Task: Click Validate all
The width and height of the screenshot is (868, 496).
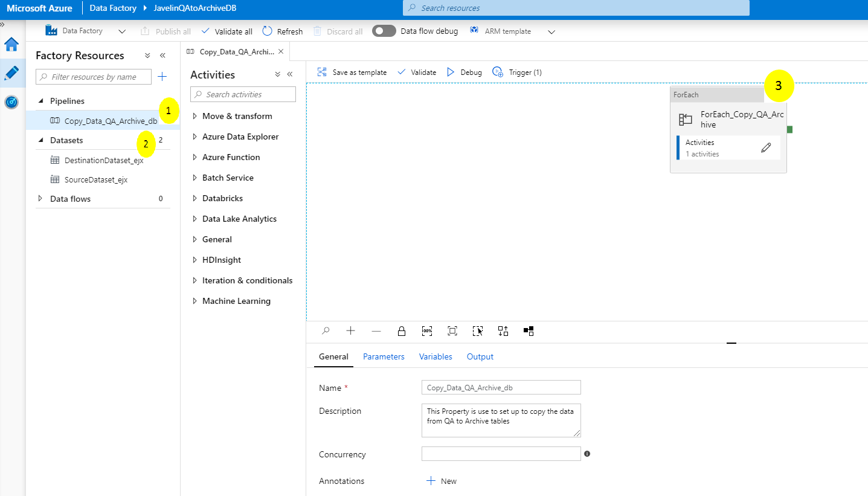Action: pyautogui.click(x=227, y=31)
